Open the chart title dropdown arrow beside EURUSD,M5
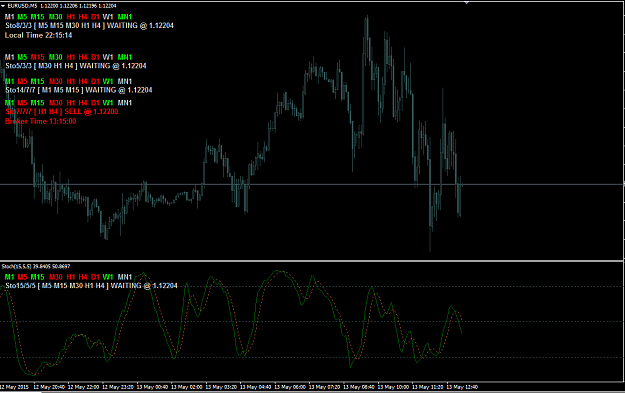Image resolution: width=625 pixels, height=393 pixels. click(3, 6)
